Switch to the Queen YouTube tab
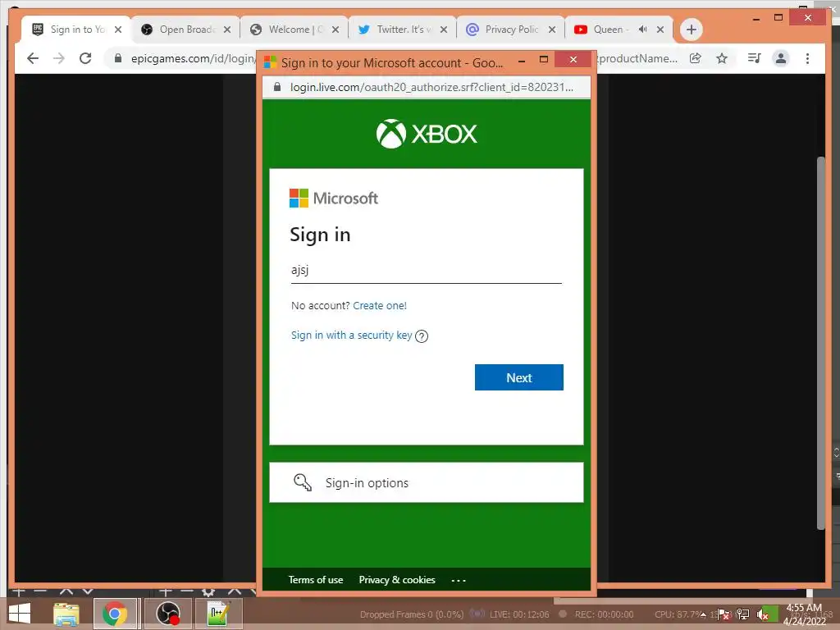Screen dimensions: 840x630 (619, 30)
